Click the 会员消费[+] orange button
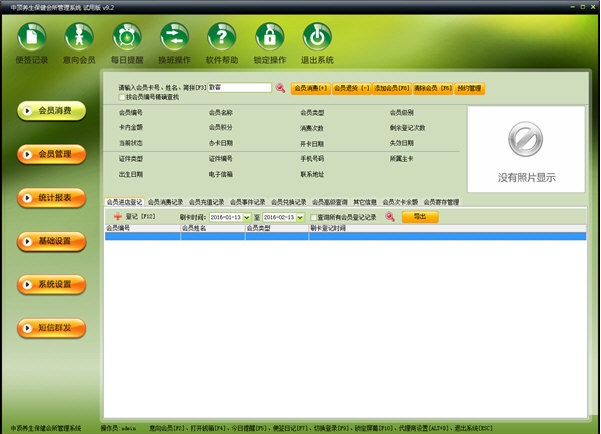The width and height of the screenshot is (601, 434). pos(310,88)
